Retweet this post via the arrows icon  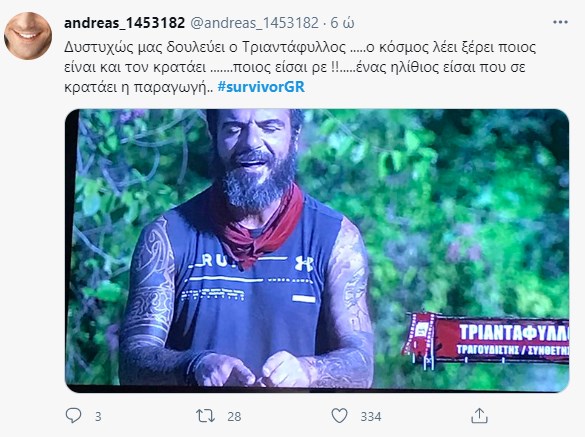click(x=206, y=416)
